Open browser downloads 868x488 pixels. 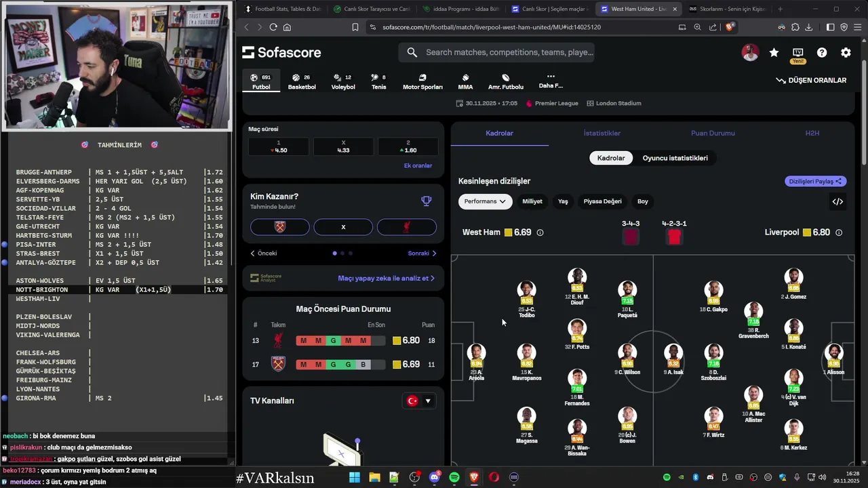tap(808, 27)
